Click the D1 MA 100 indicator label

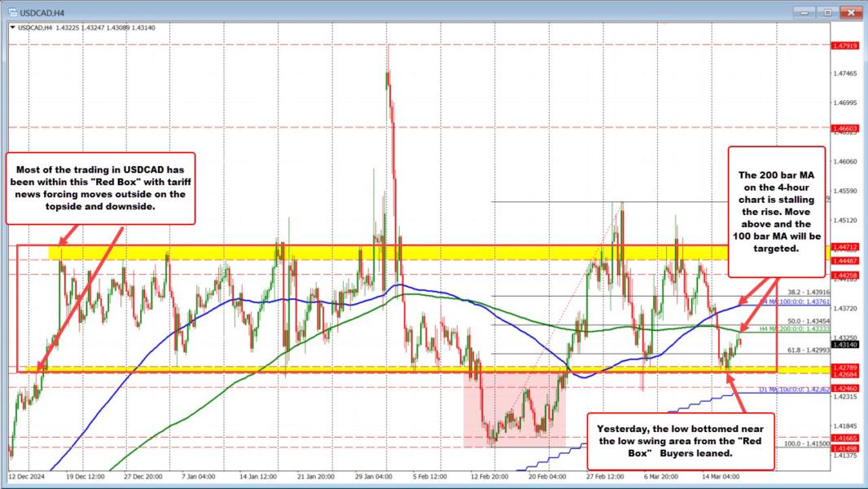pyautogui.click(x=794, y=390)
